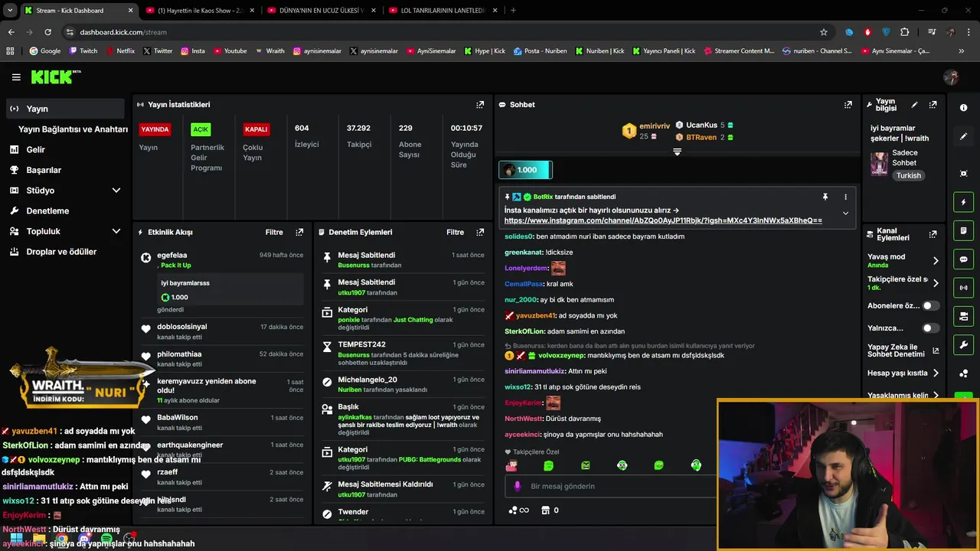980x551 pixels.
Task: Switch to the DÜNYA'NIN EN UCUZ ÜLKESİ browser tab
Action: [x=320, y=11]
